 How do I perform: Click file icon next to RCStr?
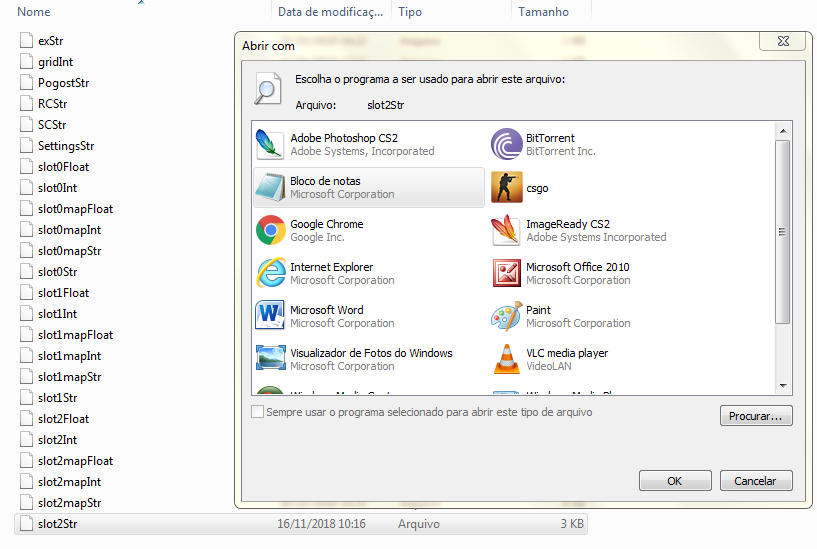click(x=26, y=103)
